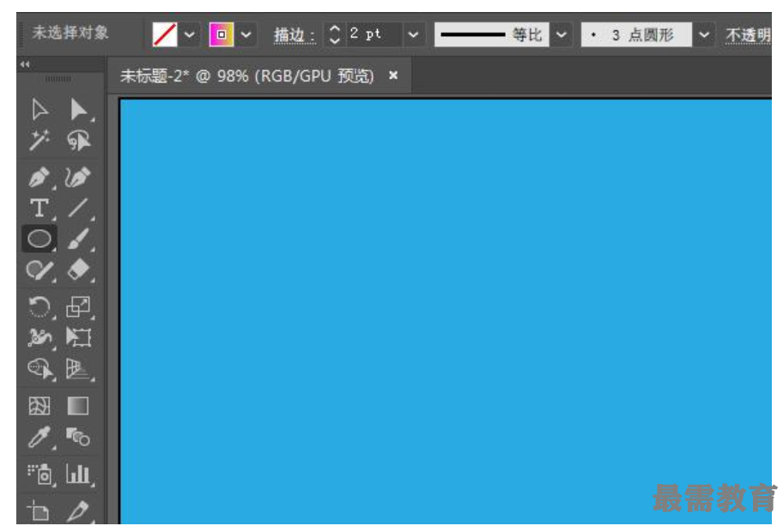Select the Shaper tool

39,270
